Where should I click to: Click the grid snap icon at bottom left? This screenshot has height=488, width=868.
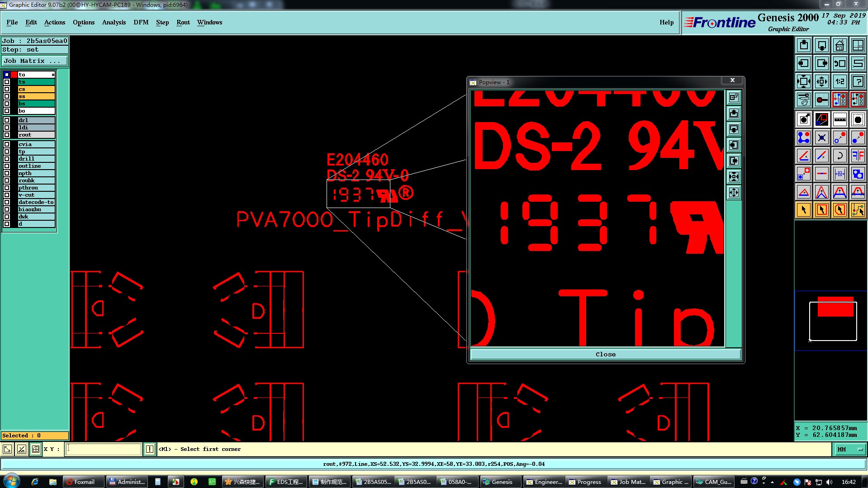tap(36, 449)
